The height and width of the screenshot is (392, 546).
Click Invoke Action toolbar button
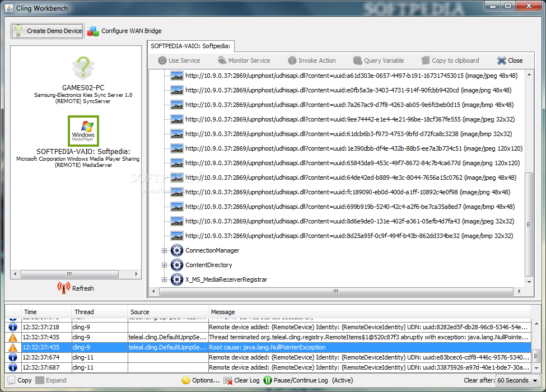pos(312,60)
